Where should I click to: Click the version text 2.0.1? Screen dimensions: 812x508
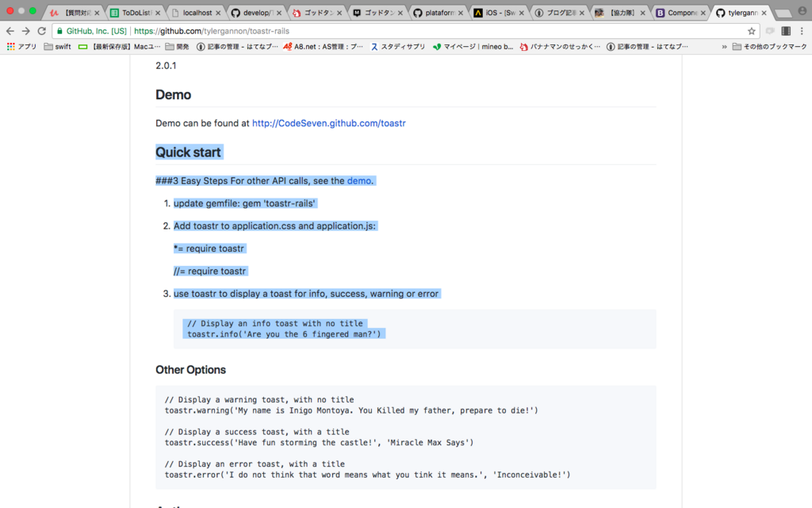(166, 66)
